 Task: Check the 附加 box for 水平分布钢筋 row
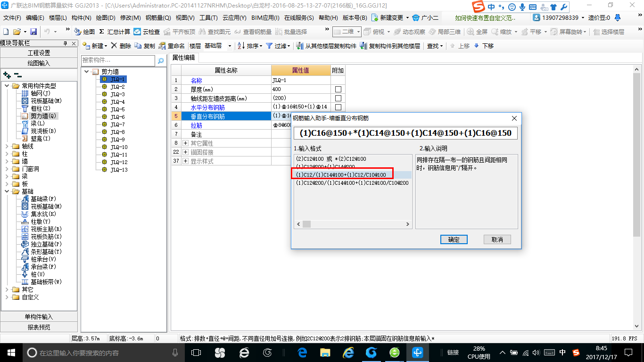(338, 107)
